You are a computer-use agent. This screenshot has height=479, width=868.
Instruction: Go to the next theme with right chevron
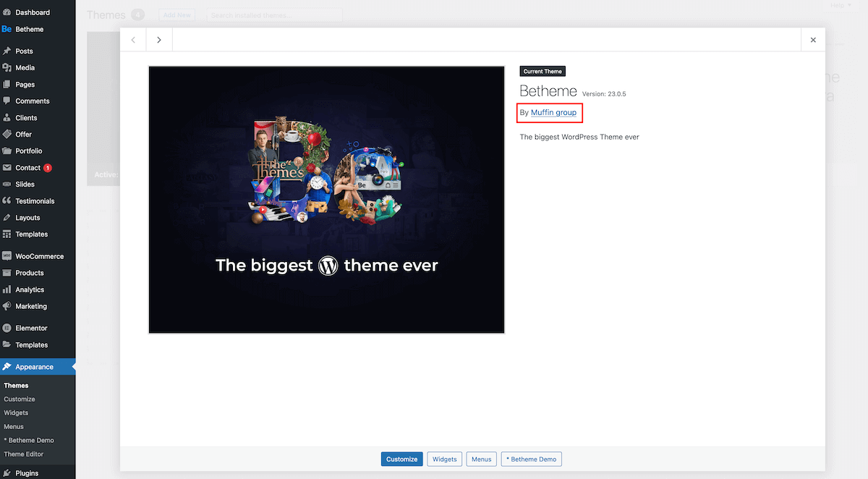(159, 40)
